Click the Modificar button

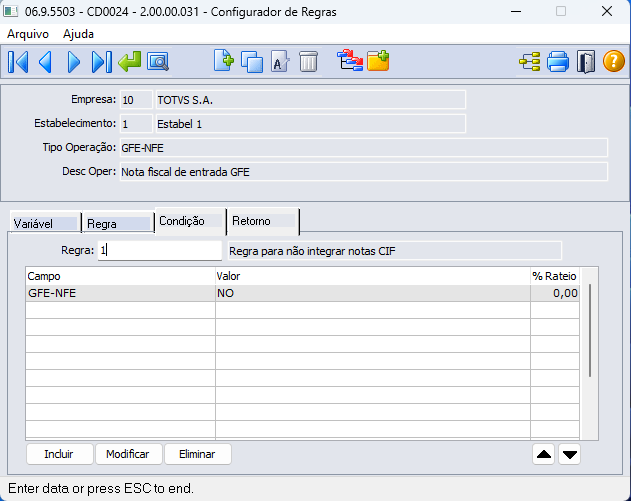point(128,454)
